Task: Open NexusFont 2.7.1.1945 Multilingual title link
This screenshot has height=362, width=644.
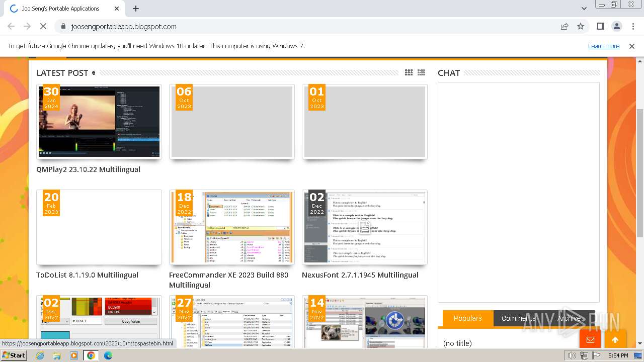Action: pyautogui.click(x=360, y=275)
